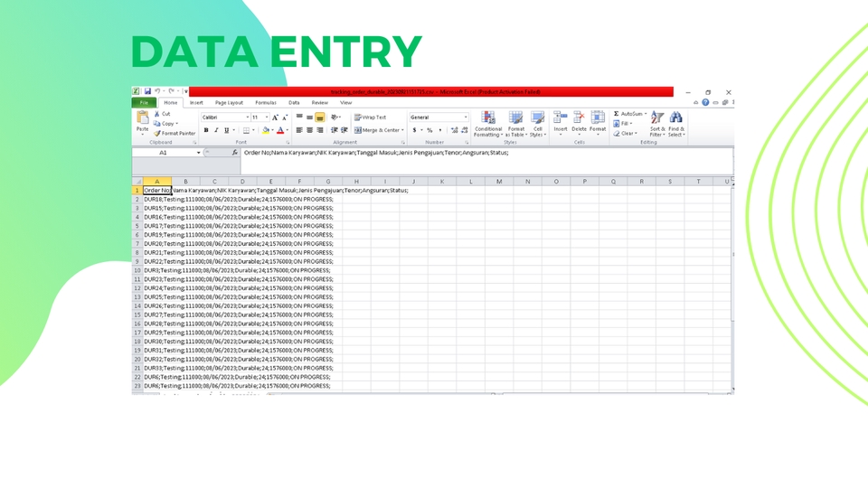Open Conditional Formatting menu
The height and width of the screenshot is (488, 868).
(488, 125)
